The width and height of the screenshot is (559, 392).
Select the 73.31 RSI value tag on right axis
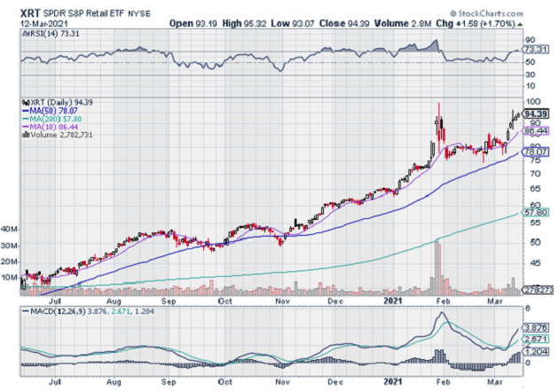535,50
